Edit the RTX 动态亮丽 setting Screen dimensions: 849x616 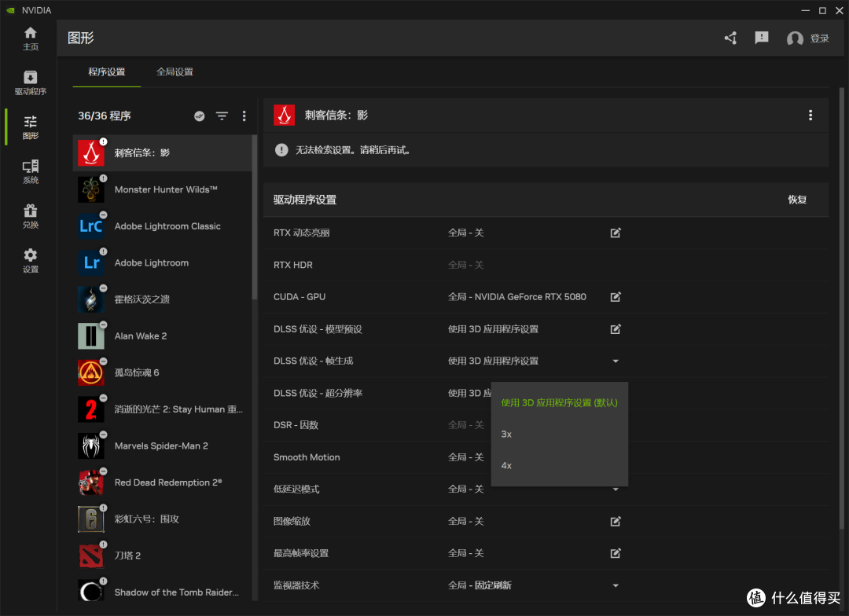click(x=615, y=233)
